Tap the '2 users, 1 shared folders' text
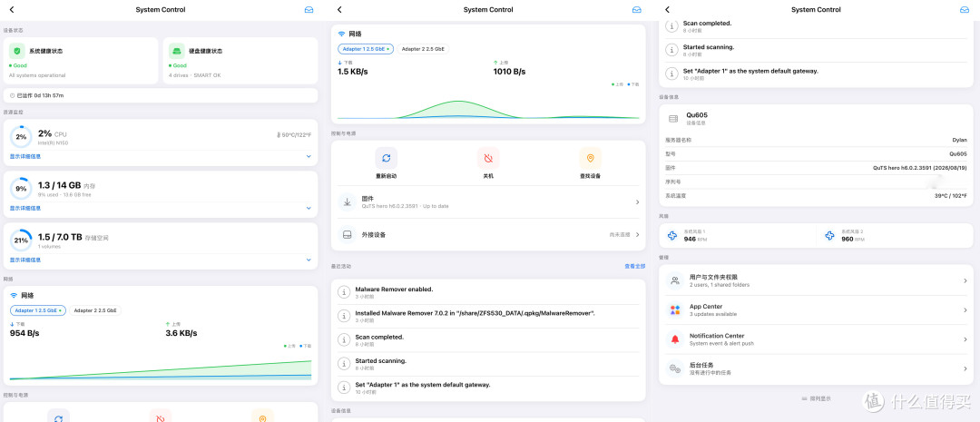 720,284
